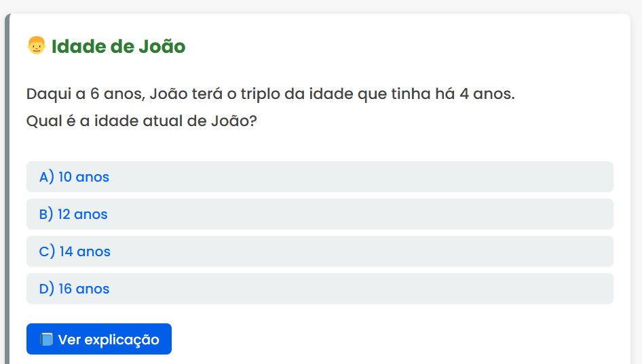The width and height of the screenshot is (642, 364).
Task: Open the explanation with Ver explicação
Action: [99, 339]
